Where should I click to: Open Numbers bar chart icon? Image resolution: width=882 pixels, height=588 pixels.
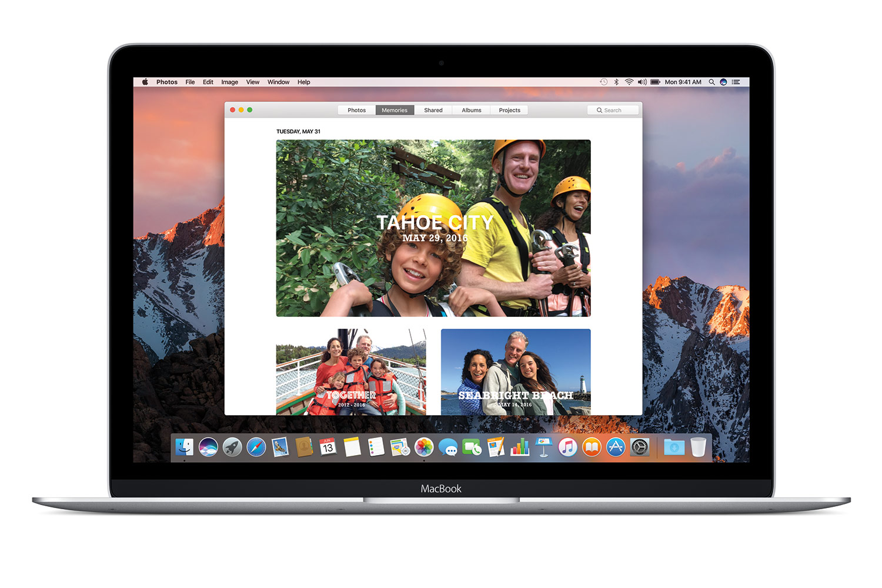pyautogui.click(x=520, y=447)
